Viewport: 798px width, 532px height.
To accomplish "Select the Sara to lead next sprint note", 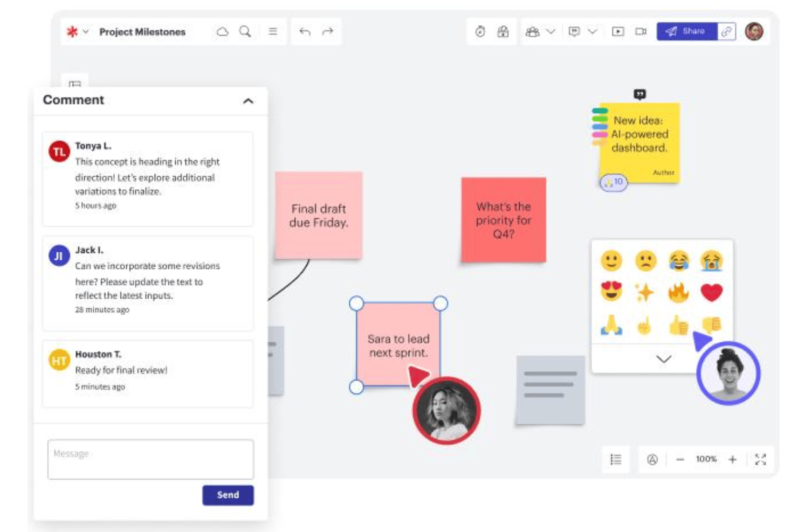I will pyautogui.click(x=398, y=345).
